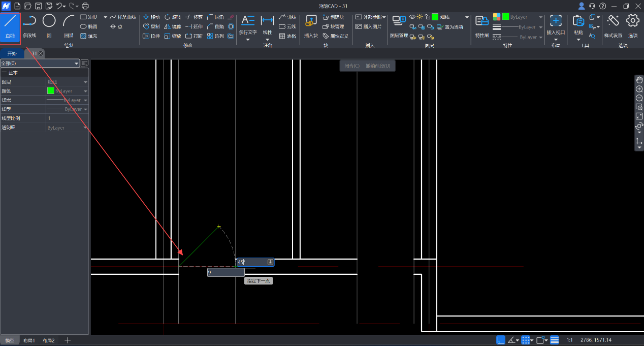The image size is (644, 346).
Task: Expand the 线宽 ByLayer dropdown in properties panel
Action: pyautogui.click(x=85, y=101)
